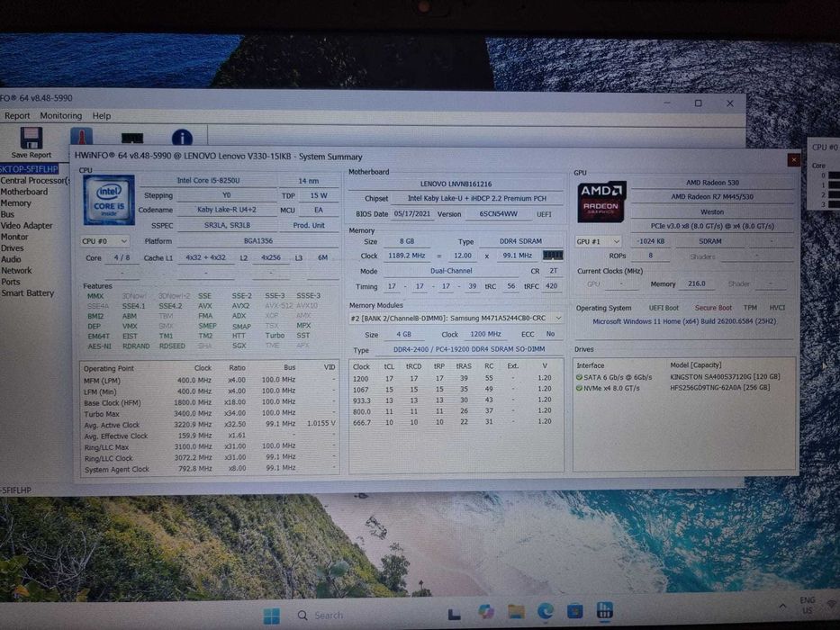Screen dimensions: 840x630
Task: Select Audio in the tree
Action: coord(11,259)
